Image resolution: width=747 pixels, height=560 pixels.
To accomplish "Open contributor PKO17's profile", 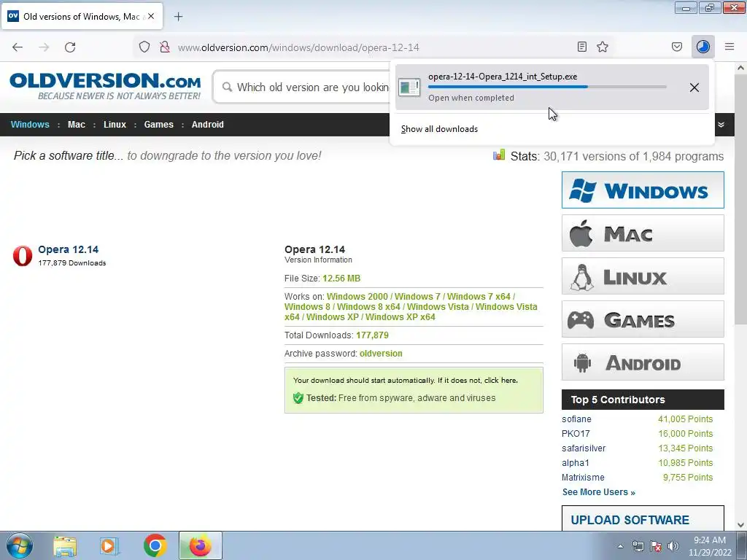I will (x=576, y=434).
